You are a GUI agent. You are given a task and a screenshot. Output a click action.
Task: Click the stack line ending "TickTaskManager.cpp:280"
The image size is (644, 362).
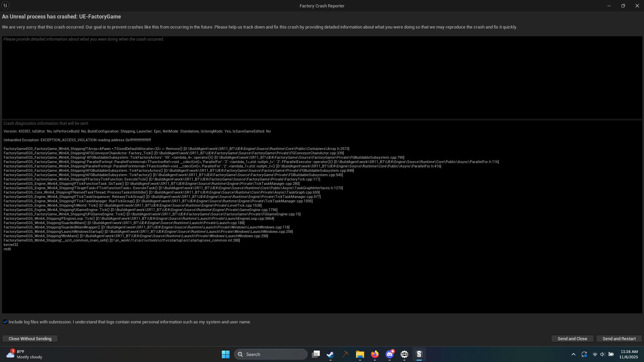[x=151, y=184]
